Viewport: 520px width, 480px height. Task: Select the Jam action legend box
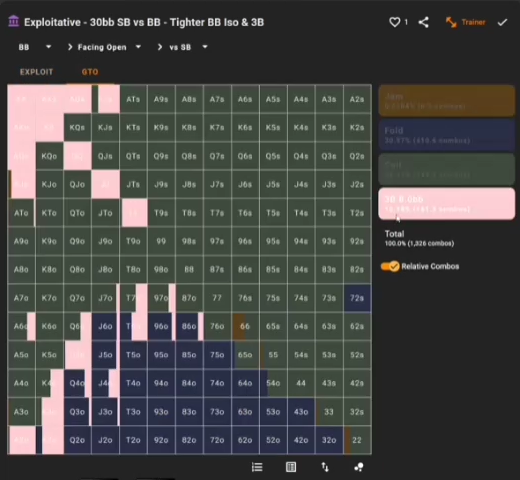(447, 101)
